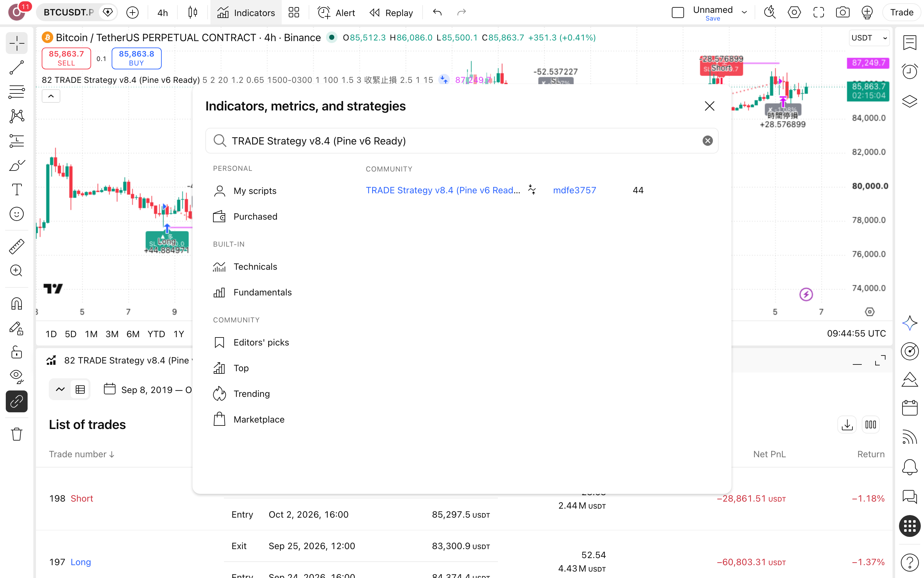Click into the indicator search input

pyautogui.click(x=462, y=141)
